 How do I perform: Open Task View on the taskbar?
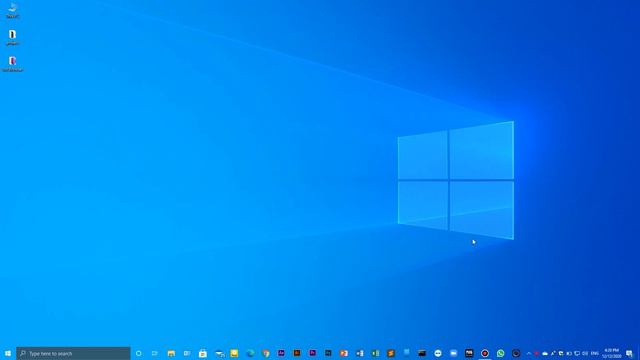coord(155,353)
